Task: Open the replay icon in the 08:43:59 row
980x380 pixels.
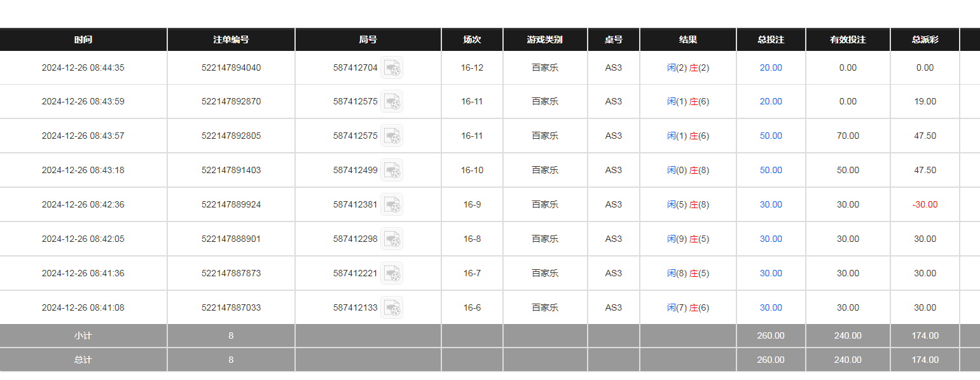Action: pyautogui.click(x=392, y=102)
